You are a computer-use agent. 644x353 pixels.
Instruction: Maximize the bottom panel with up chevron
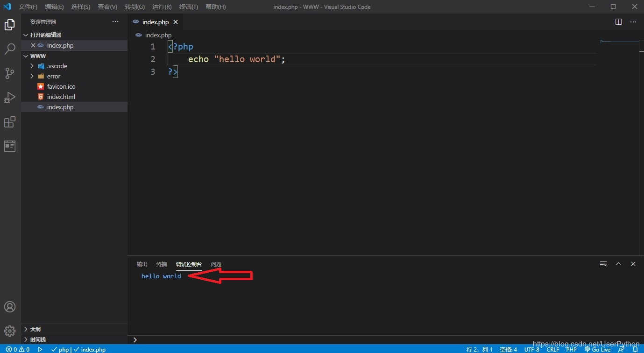click(618, 264)
